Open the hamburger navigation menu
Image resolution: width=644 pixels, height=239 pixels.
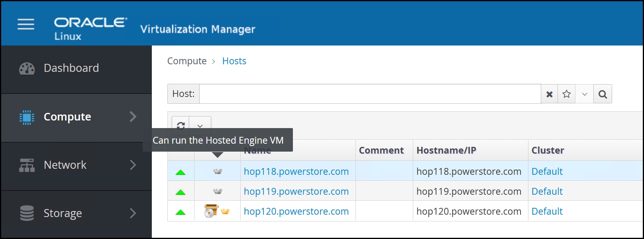pos(26,24)
